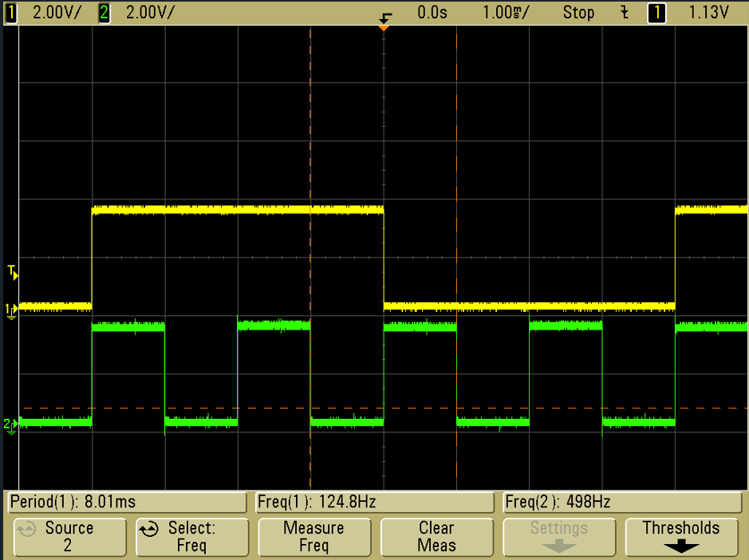Click the trigger source 1 badge
This screenshot has width=749, height=560.
[x=656, y=13]
